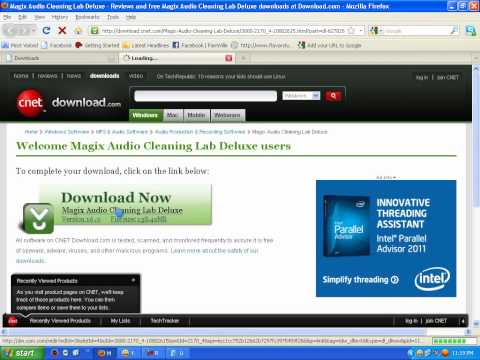Open Add your URL to Google bookmark
The width and height of the screenshot is (480, 360).
pyautogui.click(x=330, y=45)
